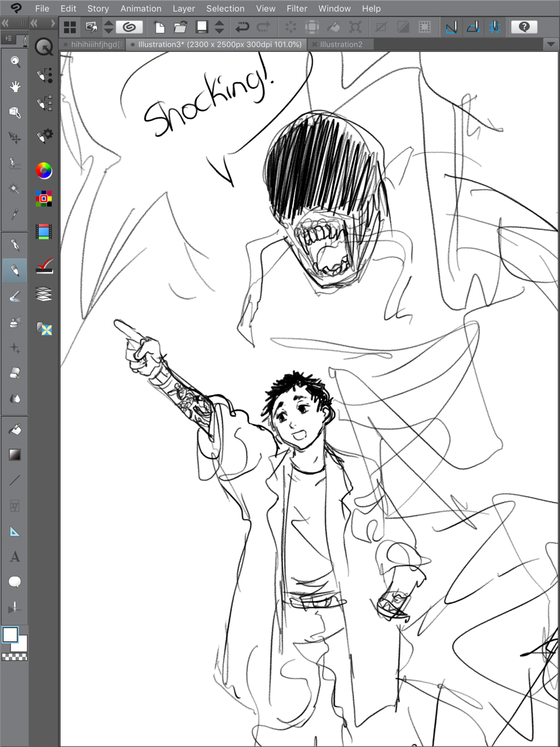Viewport: 560px width, 747px height.
Task: Switch to the Illustration2 tab
Action: (x=341, y=44)
